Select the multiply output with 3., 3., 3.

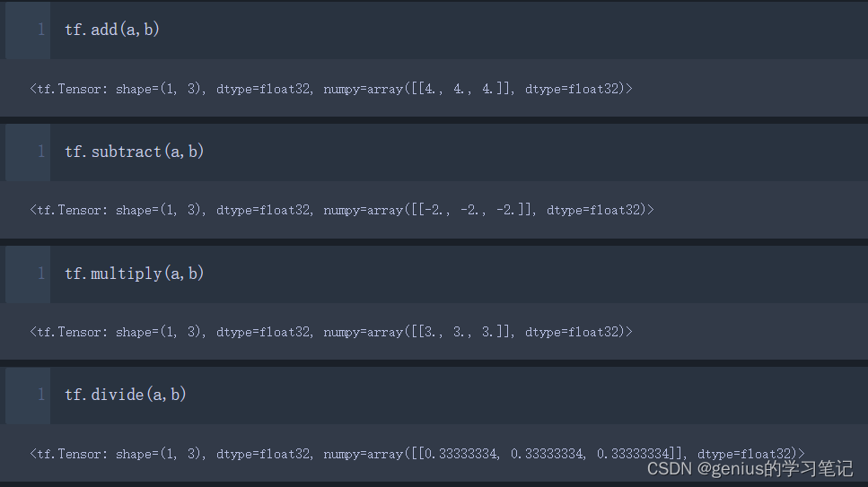(331, 332)
